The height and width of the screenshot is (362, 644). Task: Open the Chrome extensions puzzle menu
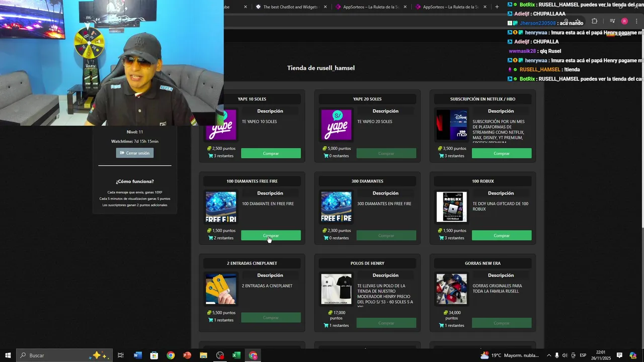click(x=594, y=21)
